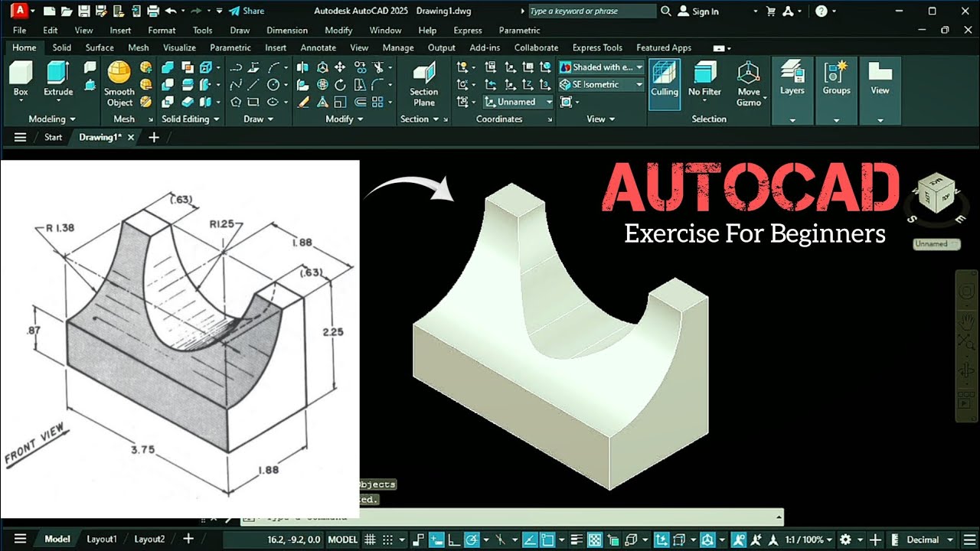
Task: Select the Rotate tool in Modify panel
Action: click(341, 84)
